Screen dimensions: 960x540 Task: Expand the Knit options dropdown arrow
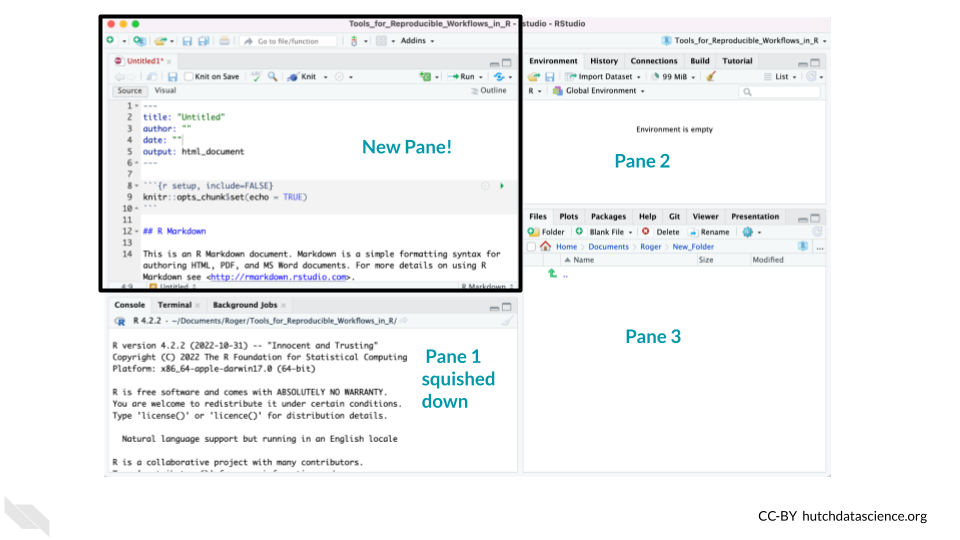point(326,77)
